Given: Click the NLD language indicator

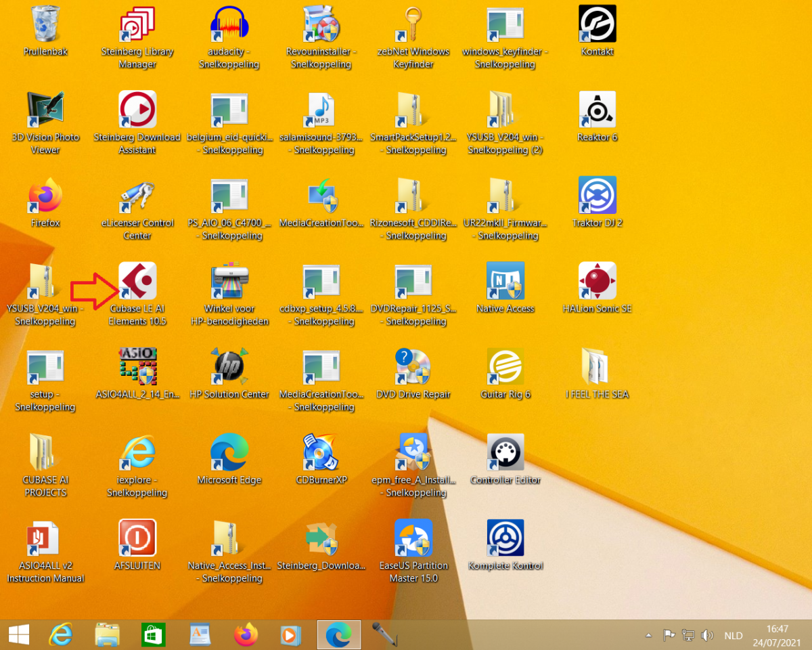Looking at the screenshot, I should click(734, 636).
